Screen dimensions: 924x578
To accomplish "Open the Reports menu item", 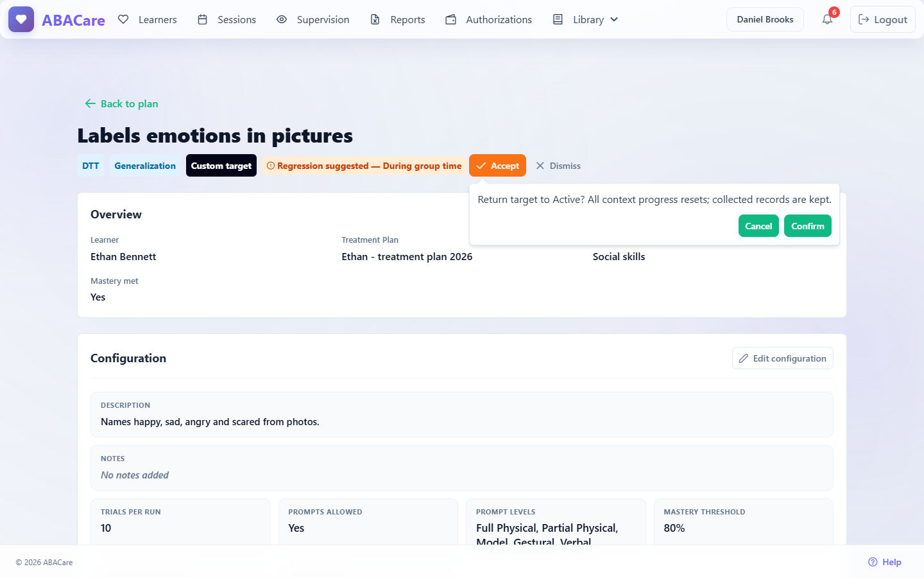I will (x=398, y=19).
